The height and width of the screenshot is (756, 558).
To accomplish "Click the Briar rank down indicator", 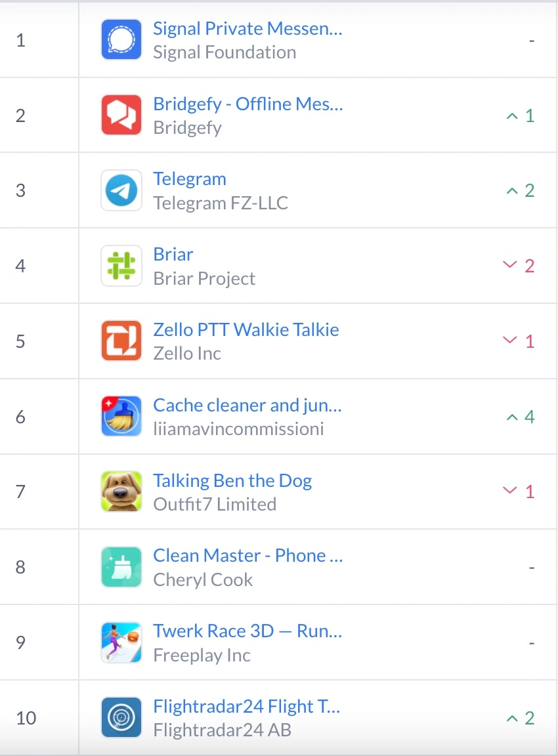I will [519, 266].
